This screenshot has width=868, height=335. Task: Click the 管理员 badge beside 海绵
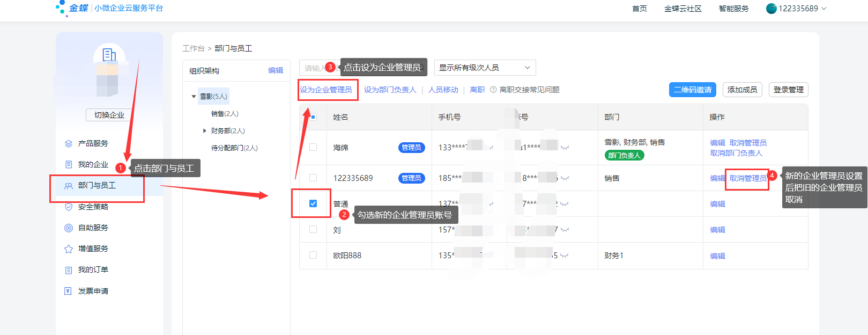coord(412,148)
